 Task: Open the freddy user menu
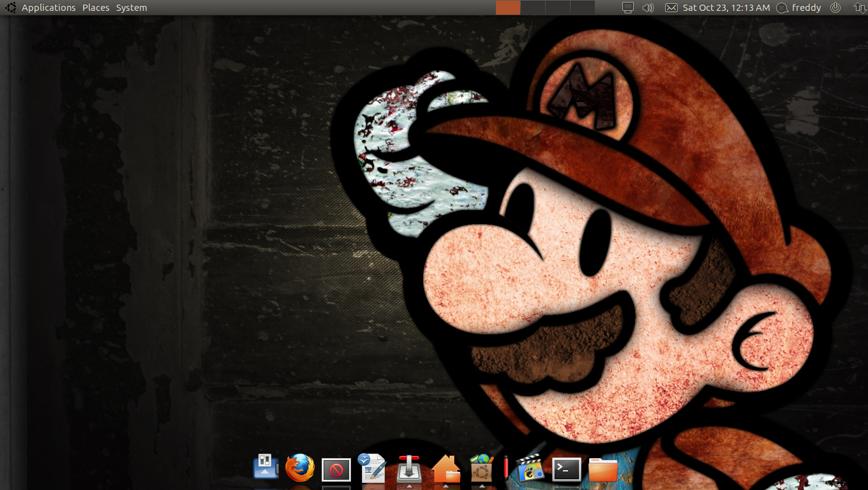[807, 8]
